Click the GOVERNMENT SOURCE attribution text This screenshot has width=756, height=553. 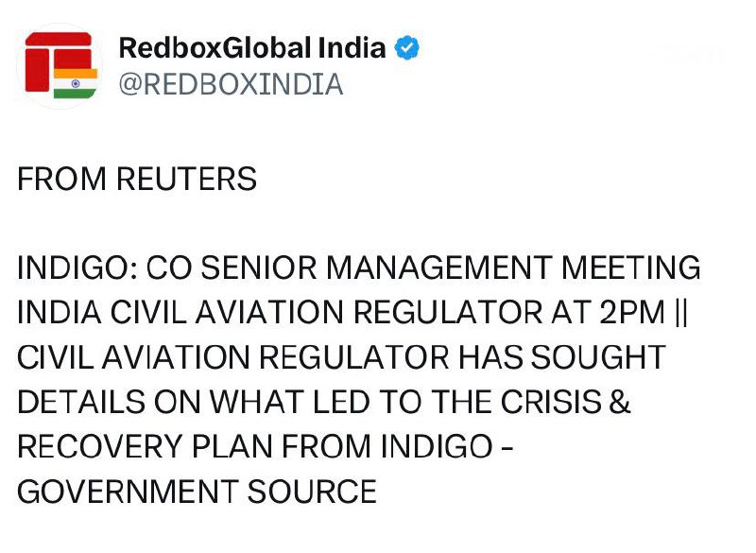[197, 492]
